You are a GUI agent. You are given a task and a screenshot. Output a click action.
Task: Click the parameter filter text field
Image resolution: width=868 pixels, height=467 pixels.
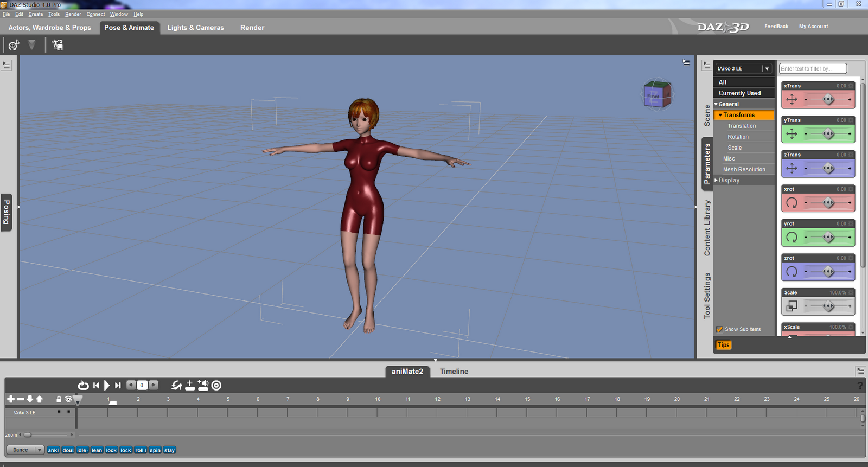tap(813, 69)
